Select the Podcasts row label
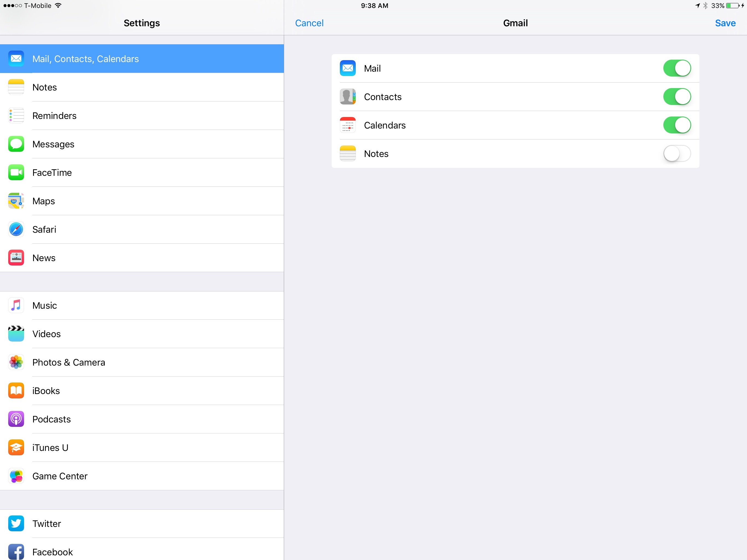This screenshot has height=560, width=747. point(52,419)
